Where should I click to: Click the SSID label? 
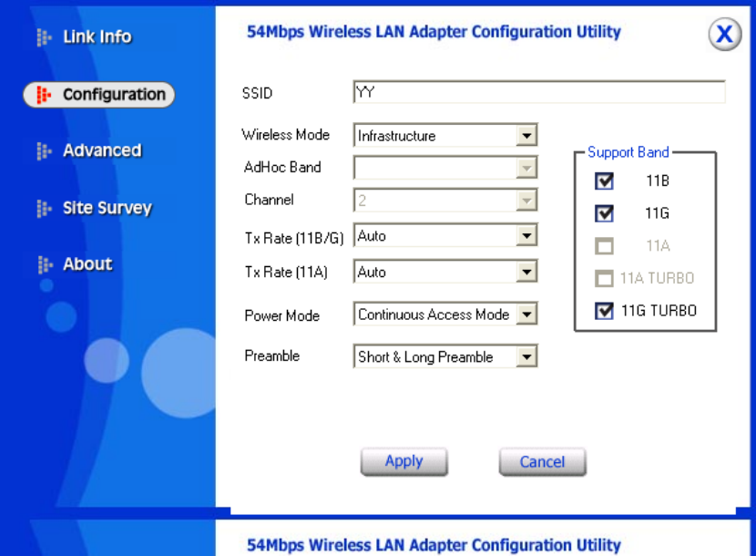pos(257,93)
